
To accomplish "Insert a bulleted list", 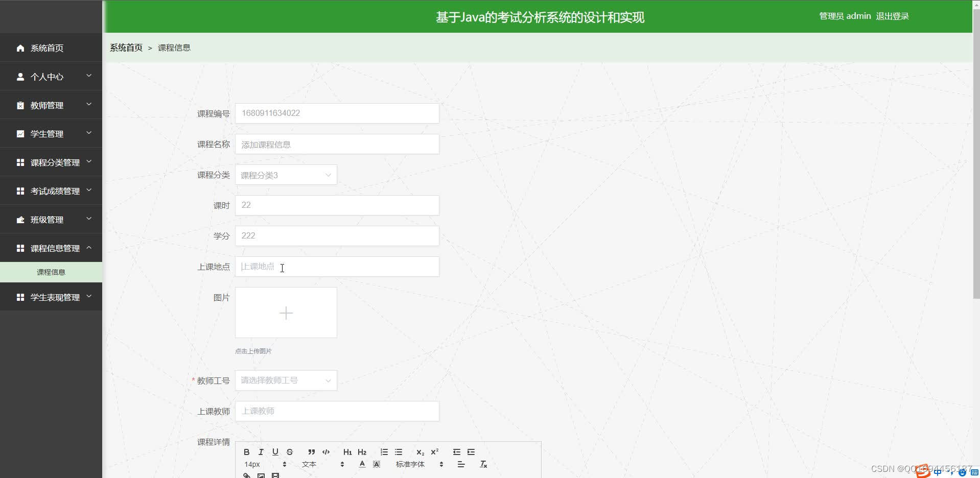I will click(399, 452).
